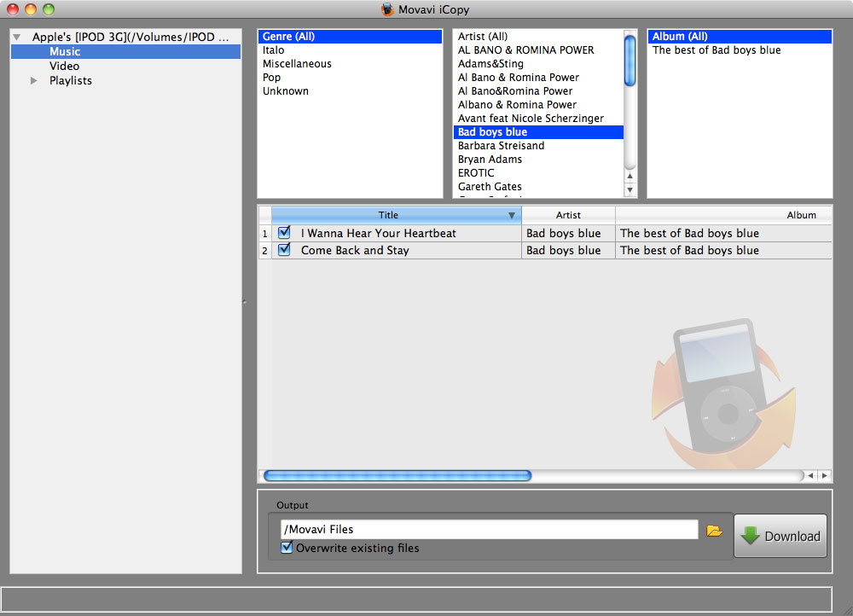Click row number 2 in track table
This screenshot has width=853, height=616.
[x=265, y=251]
